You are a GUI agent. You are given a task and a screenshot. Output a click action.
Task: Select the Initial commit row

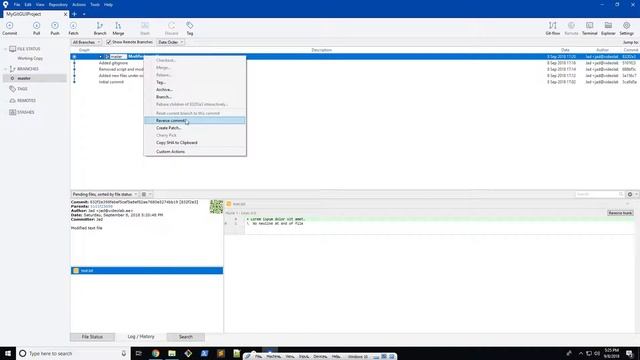[355, 82]
